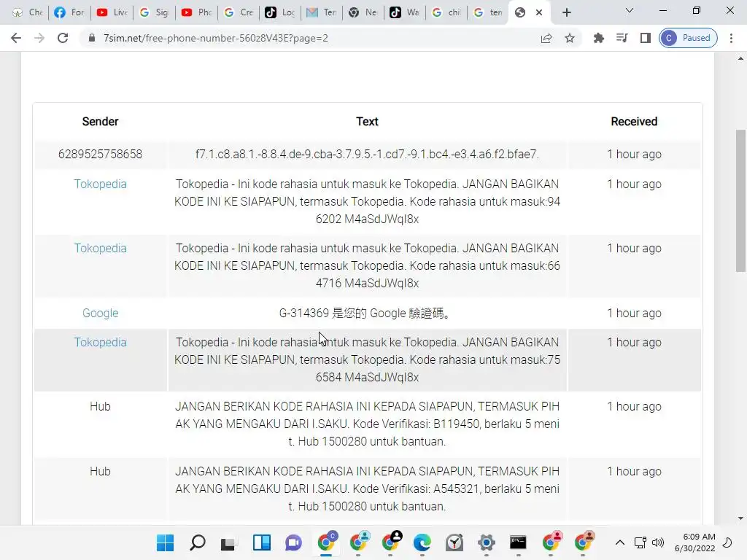Switch to the TikTok Wa tab
Image resolution: width=747 pixels, height=560 pixels.
[405, 12]
